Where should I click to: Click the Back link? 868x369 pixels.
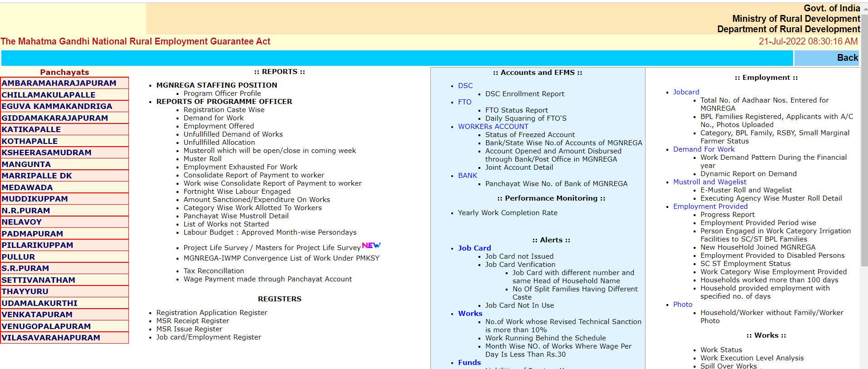coord(847,58)
